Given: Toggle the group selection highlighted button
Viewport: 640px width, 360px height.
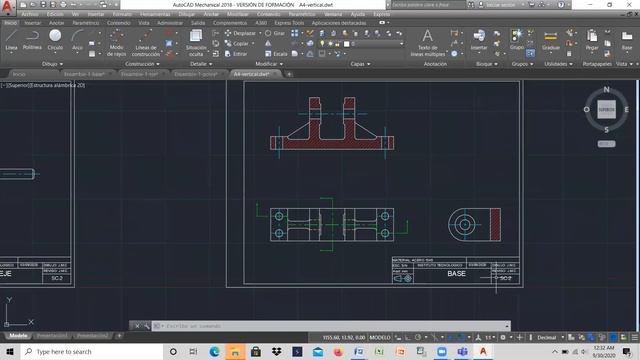Looking at the screenshot, I should click(x=530, y=53).
